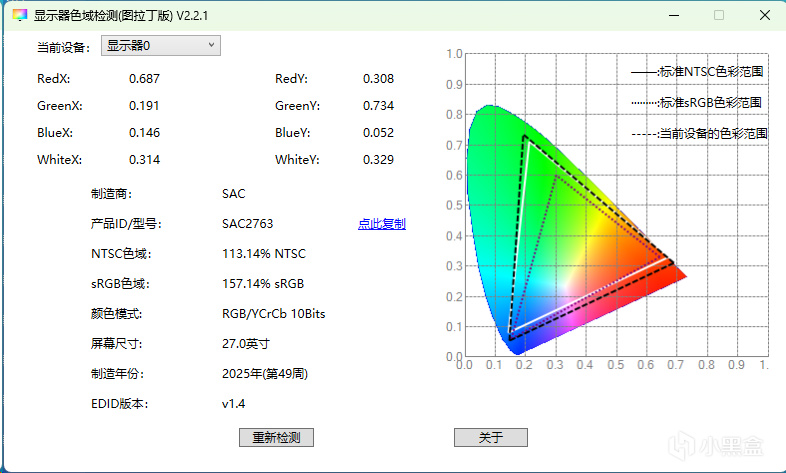Screen dimensions: 786x473
Task: Click the 当前设备 label
Action: 63,48
